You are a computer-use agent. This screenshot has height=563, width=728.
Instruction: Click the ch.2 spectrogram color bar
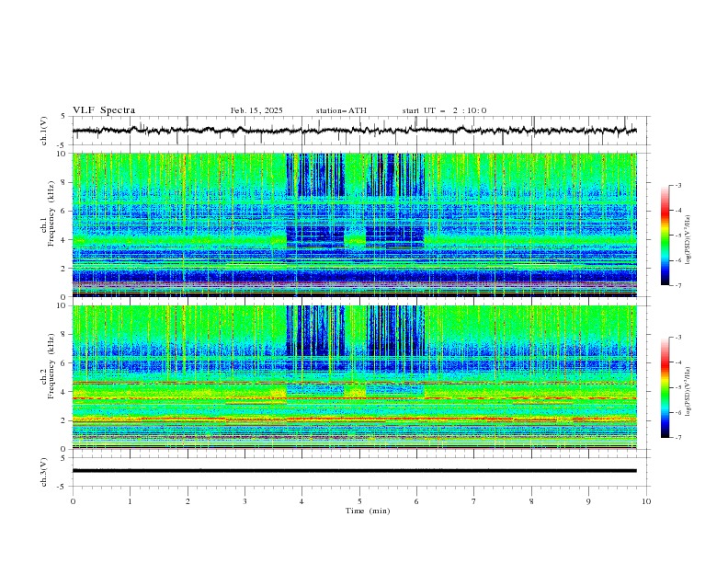(665, 387)
